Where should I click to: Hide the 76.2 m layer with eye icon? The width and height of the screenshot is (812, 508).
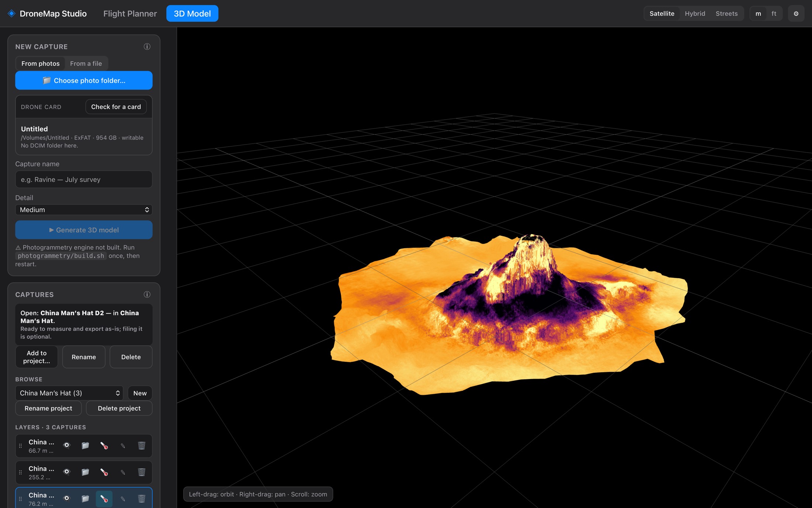point(66,498)
